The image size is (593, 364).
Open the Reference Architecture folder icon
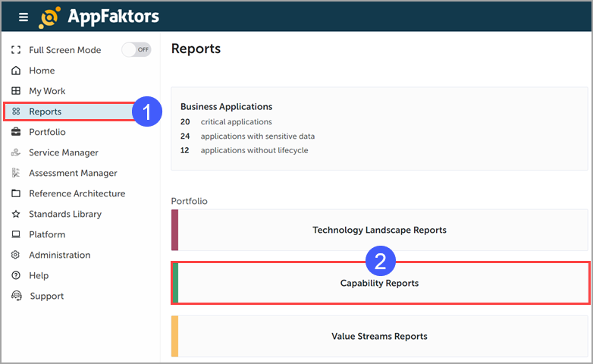[16, 193]
